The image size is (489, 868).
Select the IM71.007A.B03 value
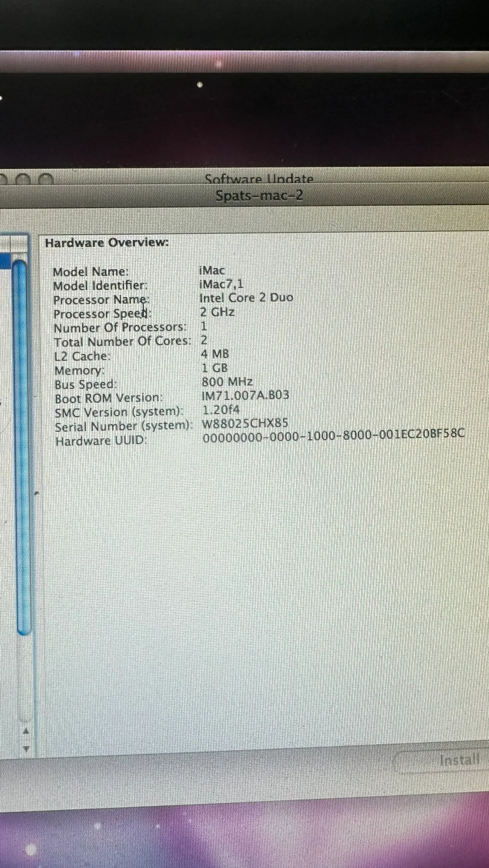click(x=245, y=395)
